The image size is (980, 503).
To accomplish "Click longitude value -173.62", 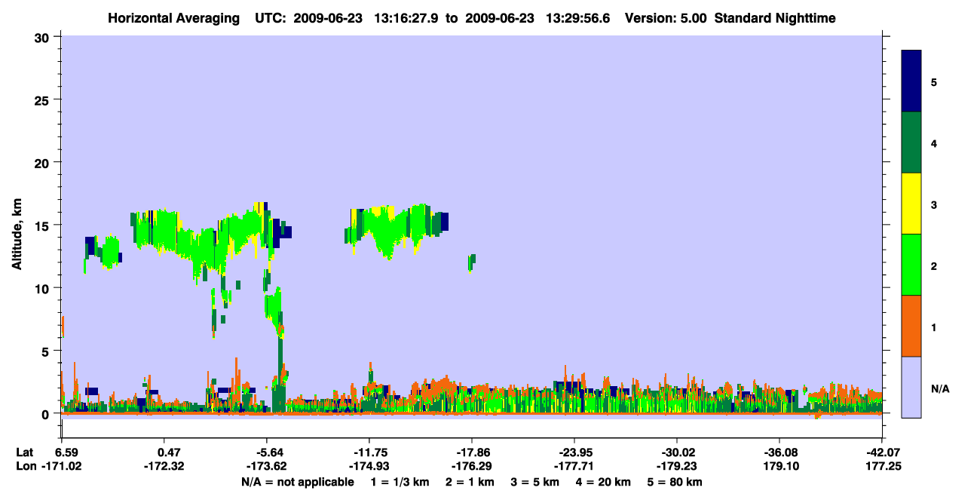I will click(266, 466).
